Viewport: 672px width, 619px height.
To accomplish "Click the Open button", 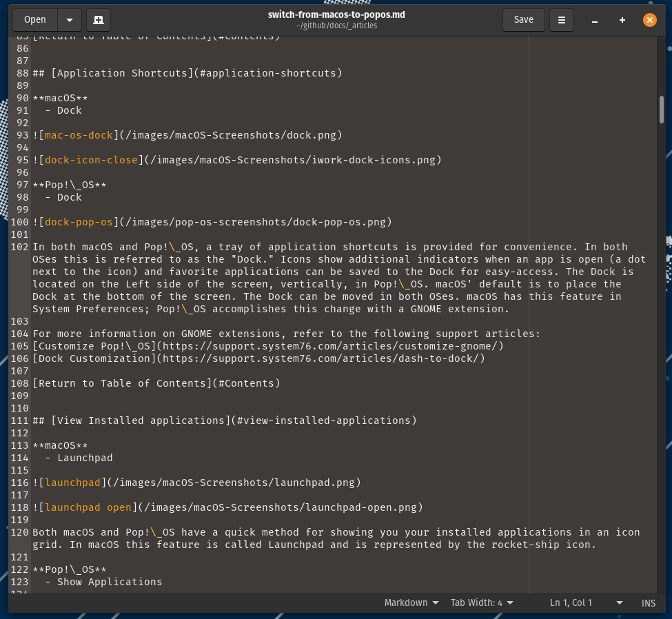I will click(x=34, y=20).
